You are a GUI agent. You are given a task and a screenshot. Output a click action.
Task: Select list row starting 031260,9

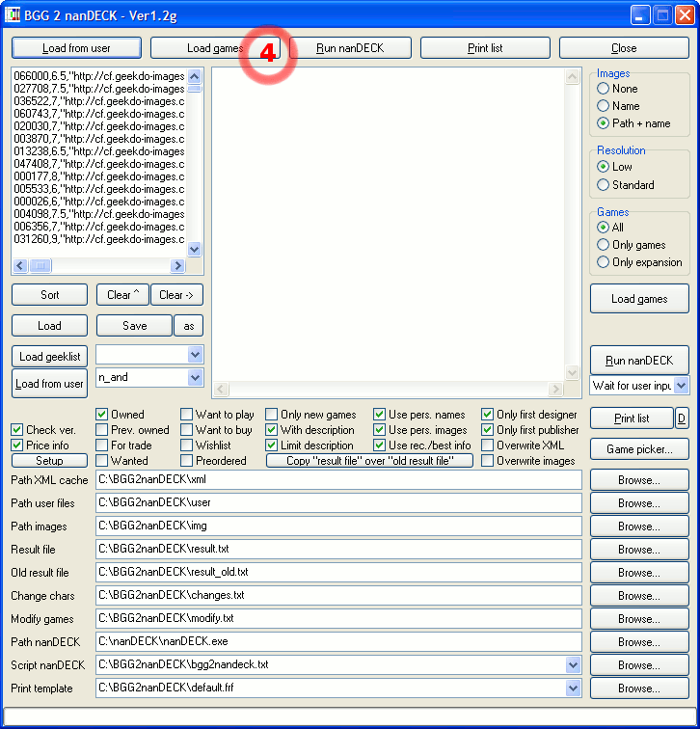(x=99, y=239)
